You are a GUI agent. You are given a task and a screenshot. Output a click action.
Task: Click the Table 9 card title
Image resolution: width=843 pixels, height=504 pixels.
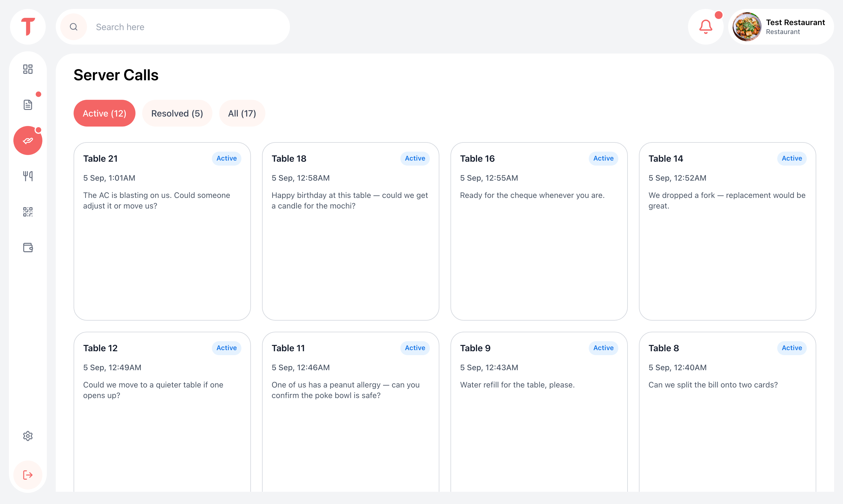[476, 348]
